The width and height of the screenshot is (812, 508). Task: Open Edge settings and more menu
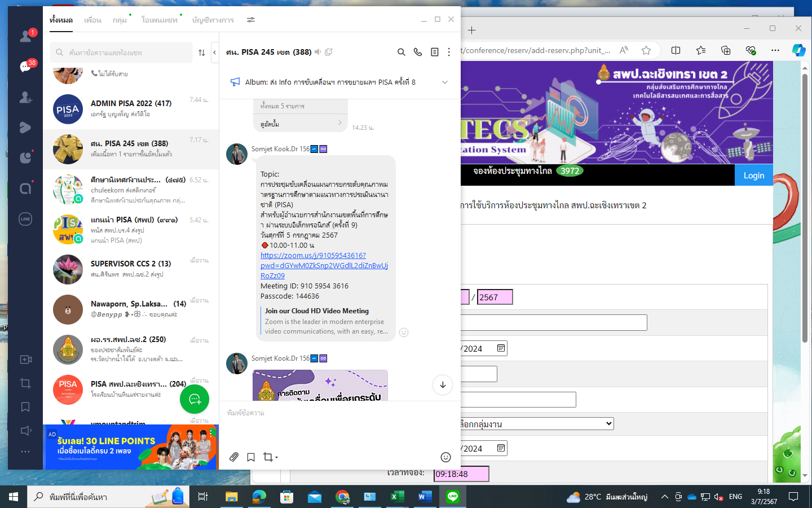pos(775,50)
